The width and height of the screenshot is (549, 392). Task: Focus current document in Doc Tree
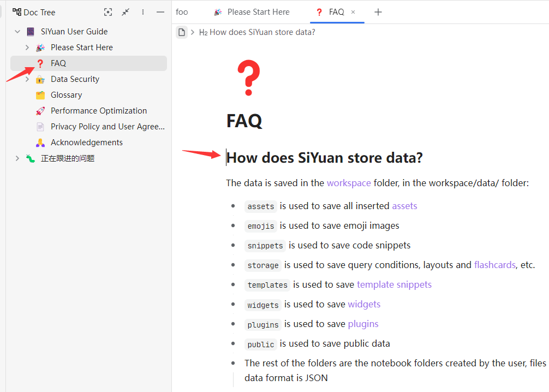tap(108, 12)
